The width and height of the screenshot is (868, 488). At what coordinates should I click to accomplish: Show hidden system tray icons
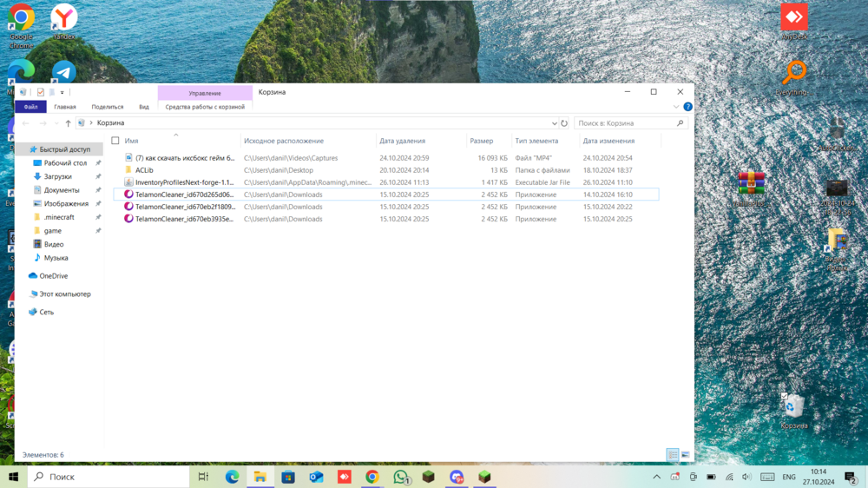656,477
